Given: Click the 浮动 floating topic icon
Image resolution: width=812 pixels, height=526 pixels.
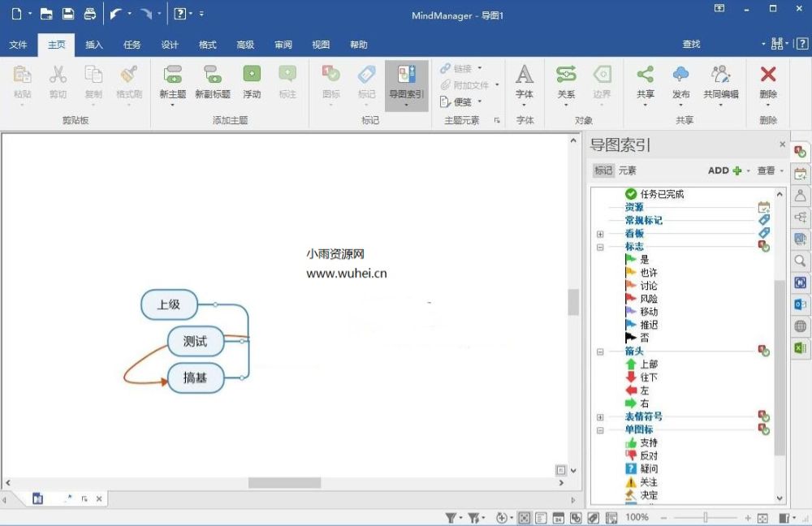Looking at the screenshot, I should pyautogui.click(x=252, y=75).
